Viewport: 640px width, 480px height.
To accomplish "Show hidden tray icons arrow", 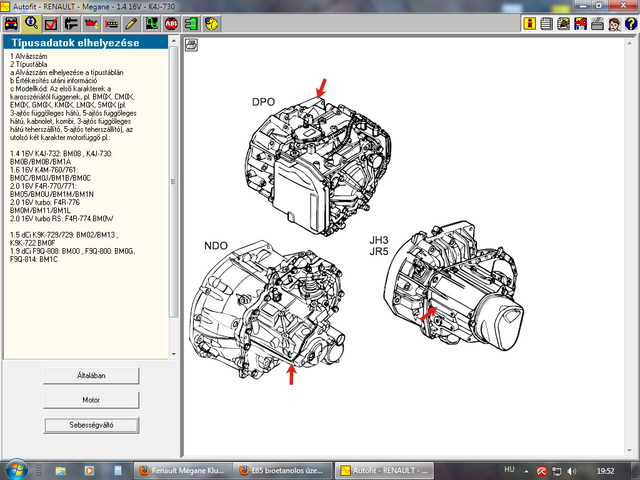I will pos(527,471).
